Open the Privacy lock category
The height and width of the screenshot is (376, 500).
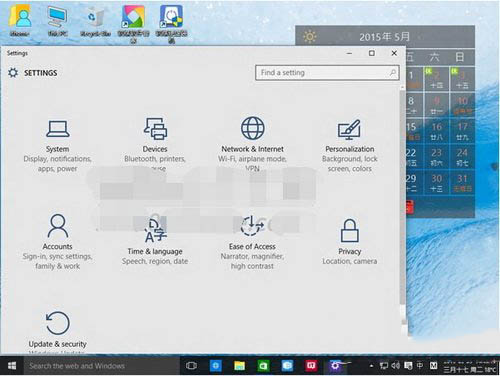click(350, 242)
